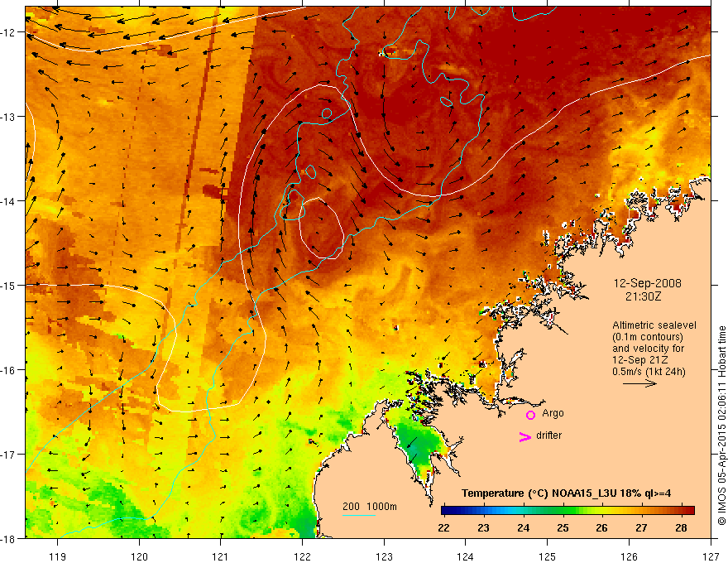Click the color bar value '22'
The image size is (728, 563).
(x=443, y=528)
